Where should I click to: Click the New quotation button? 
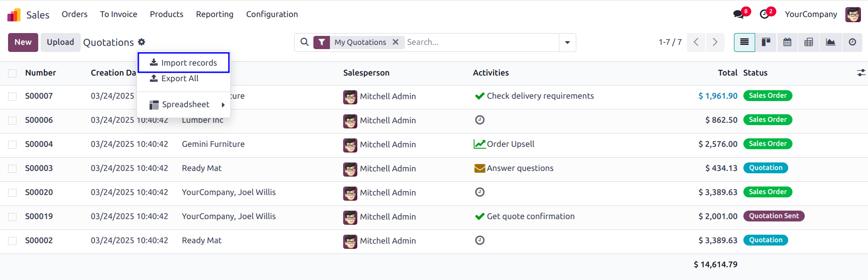[x=23, y=42]
